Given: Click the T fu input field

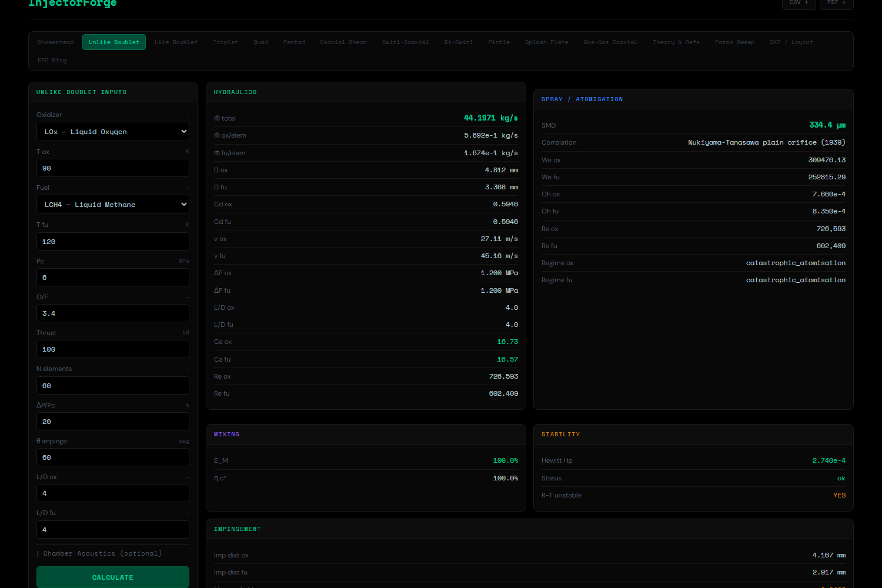Looking at the screenshot, I should 113,242.
